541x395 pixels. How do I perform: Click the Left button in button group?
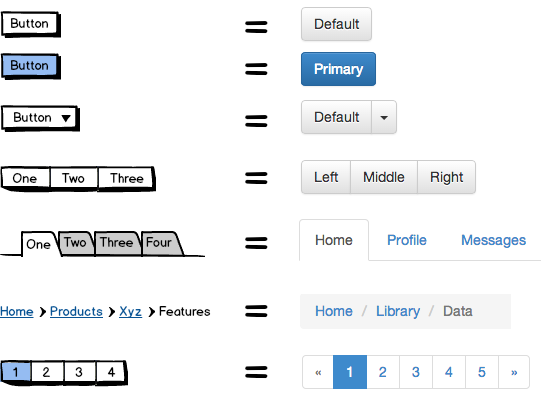click(x=326, y=177)
